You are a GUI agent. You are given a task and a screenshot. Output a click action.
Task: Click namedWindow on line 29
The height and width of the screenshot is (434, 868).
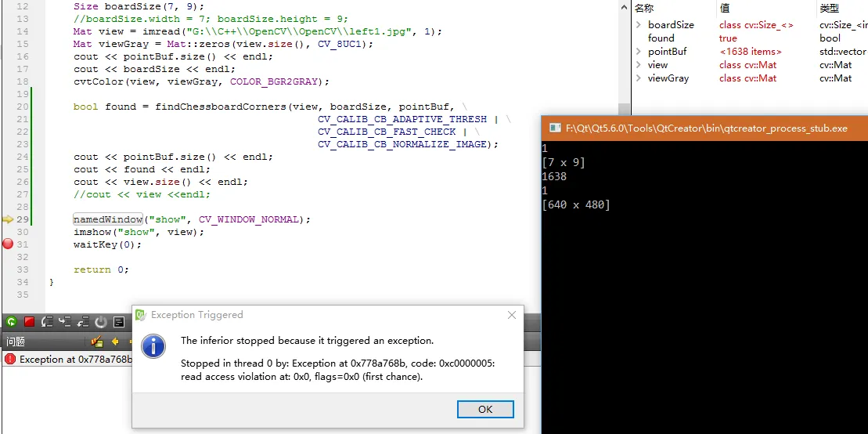(x=108, y=219)
